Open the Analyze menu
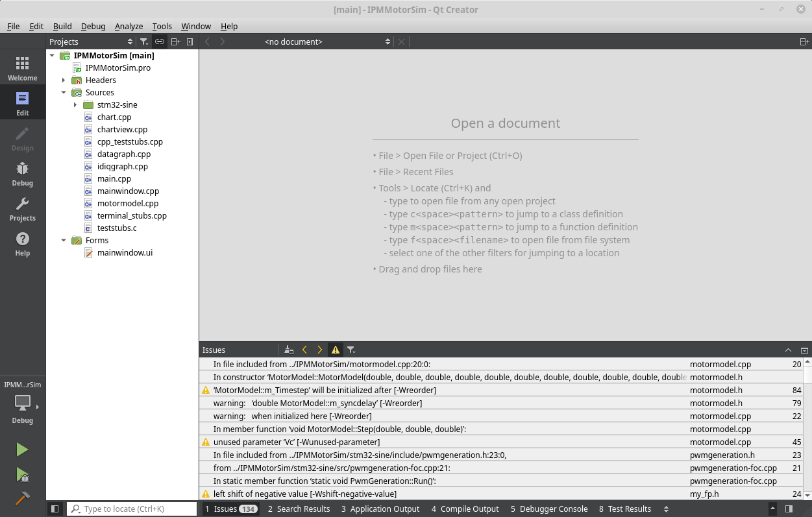Image resolution: width=812 pixels, height=517 pixels. (x=129, y=26)
